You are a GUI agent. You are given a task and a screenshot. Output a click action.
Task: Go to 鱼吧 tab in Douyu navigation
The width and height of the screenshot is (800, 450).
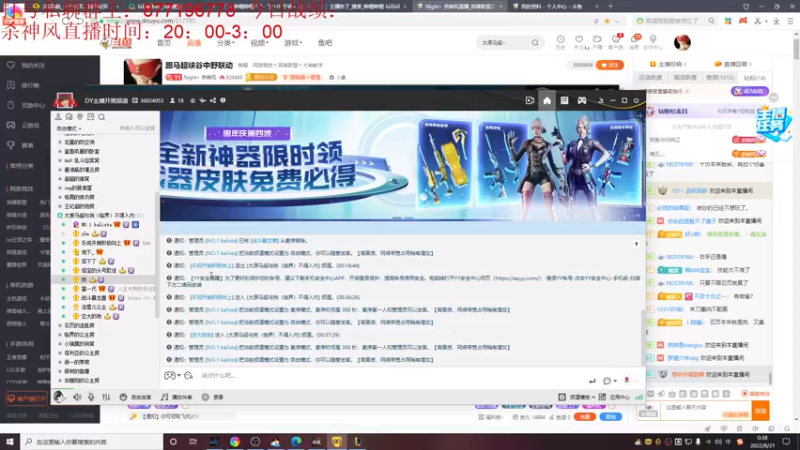coord(325,43)
